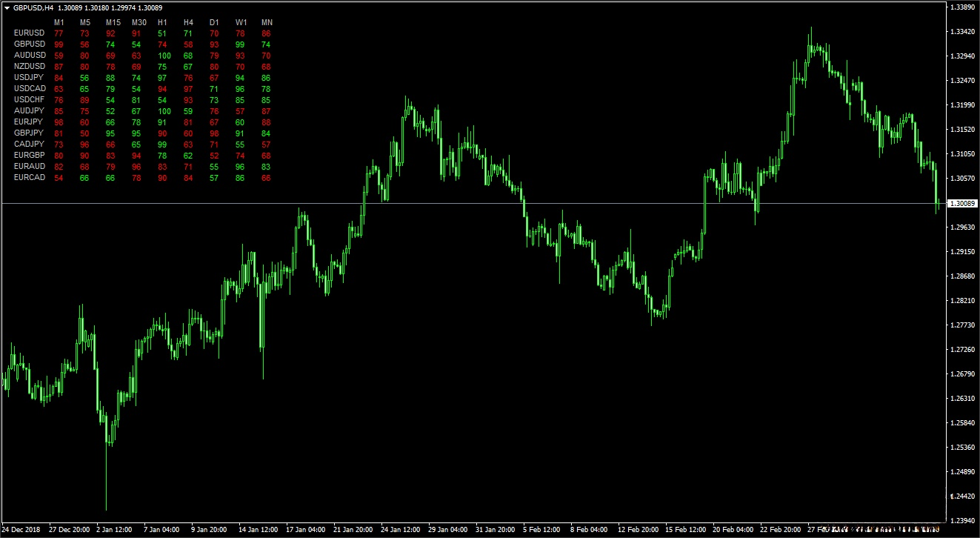Select the NZDUSD row label
980x538 pixels.
click(x=30, y=67)
